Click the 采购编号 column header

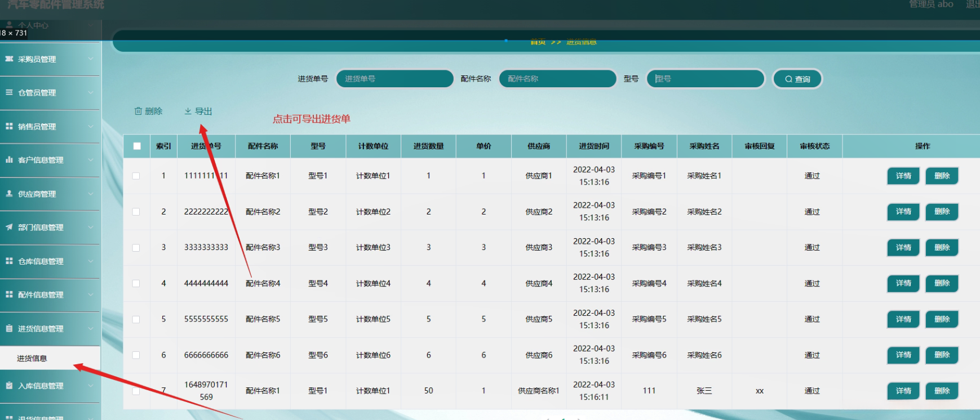click(x=649, y=146)
